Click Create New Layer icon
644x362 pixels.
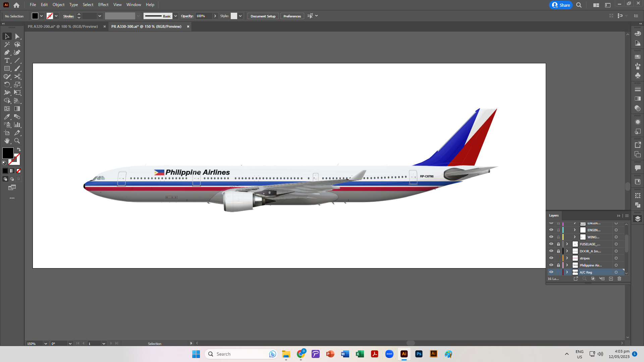pyautogui.click(x=611, y=279)
